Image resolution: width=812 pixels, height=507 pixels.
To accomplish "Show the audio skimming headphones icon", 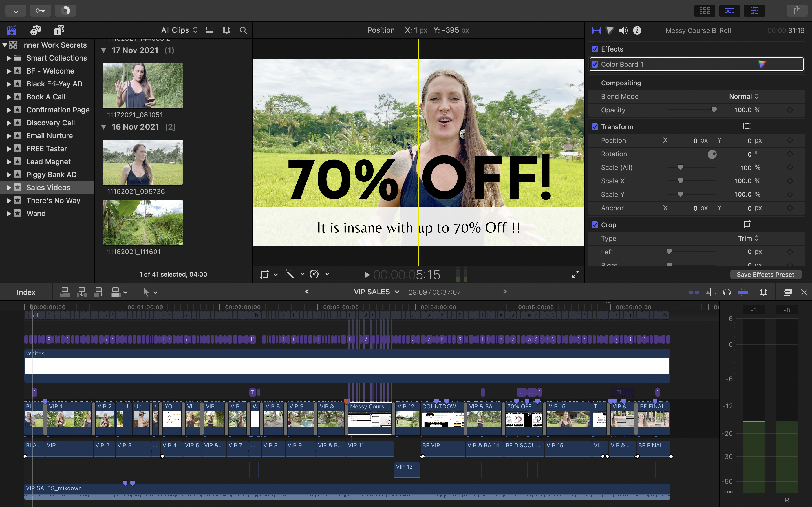I will click(727, 292).
